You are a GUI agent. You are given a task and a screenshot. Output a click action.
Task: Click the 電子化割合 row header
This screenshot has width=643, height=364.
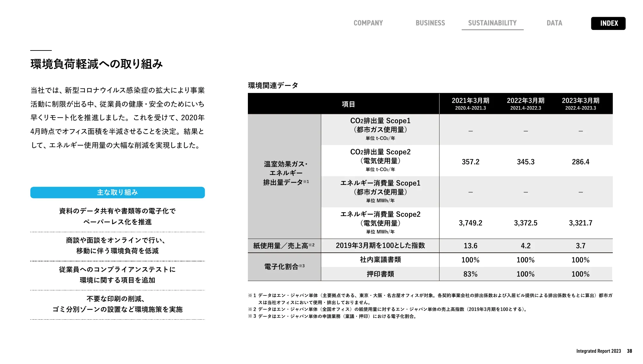[x=284, y=267]
